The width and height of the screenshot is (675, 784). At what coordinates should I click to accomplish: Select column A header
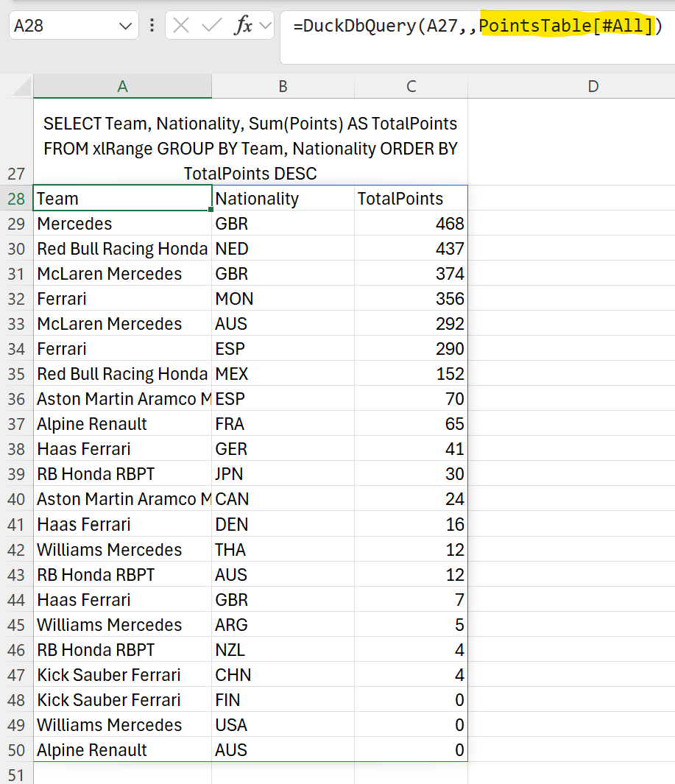[122, 86]
